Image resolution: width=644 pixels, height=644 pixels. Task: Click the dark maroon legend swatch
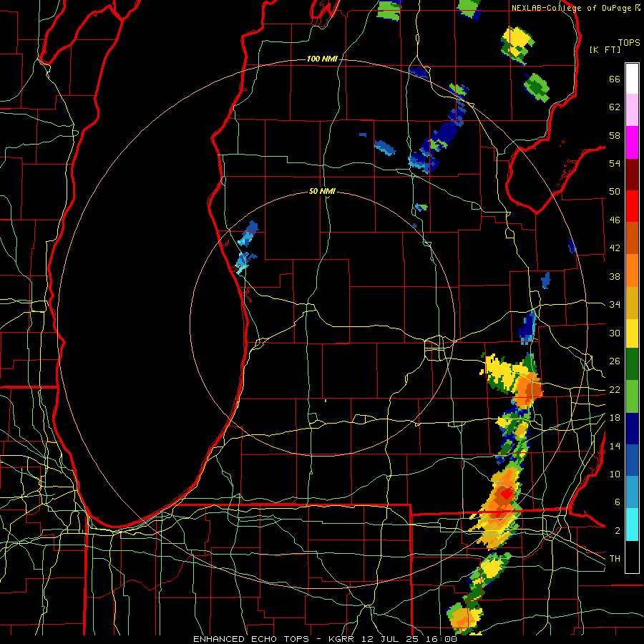click(x=632, y=175)
